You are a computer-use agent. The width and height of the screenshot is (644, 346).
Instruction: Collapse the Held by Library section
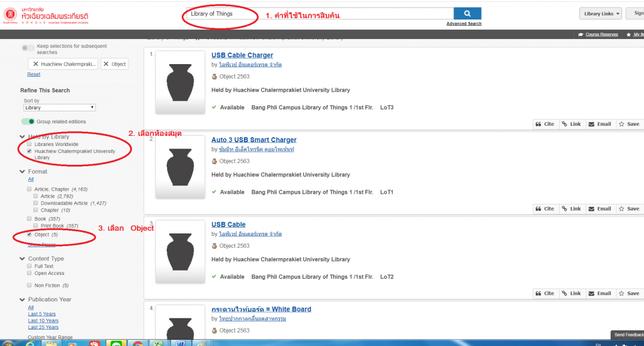(22, 137)
